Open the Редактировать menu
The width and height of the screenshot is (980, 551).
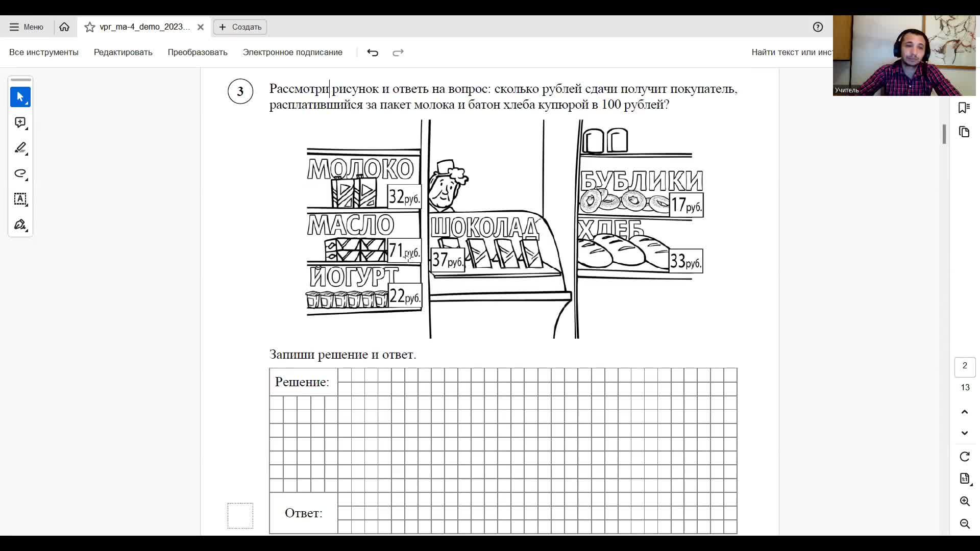[123, 52]
